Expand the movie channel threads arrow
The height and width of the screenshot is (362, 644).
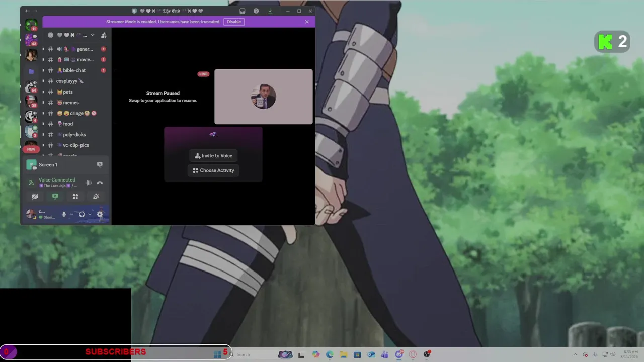click(x=43, y=60)
